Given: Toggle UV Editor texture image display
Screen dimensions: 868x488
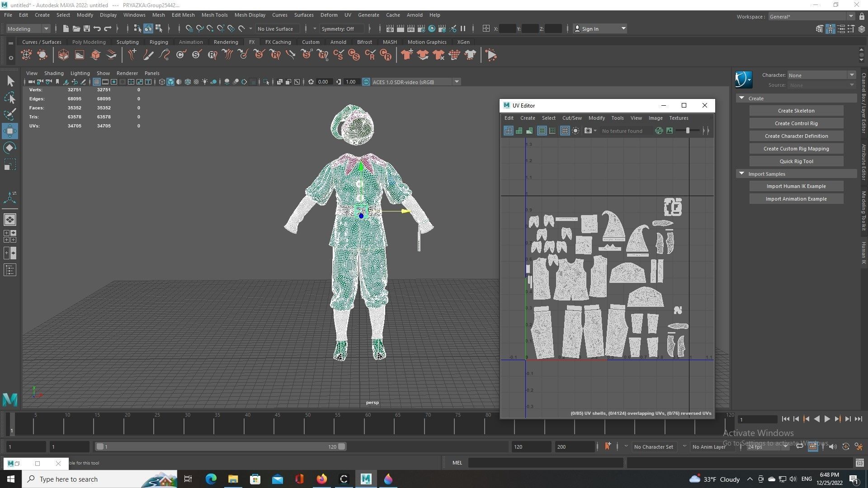Looking at the screenshot, I should [x=670, y=131].
